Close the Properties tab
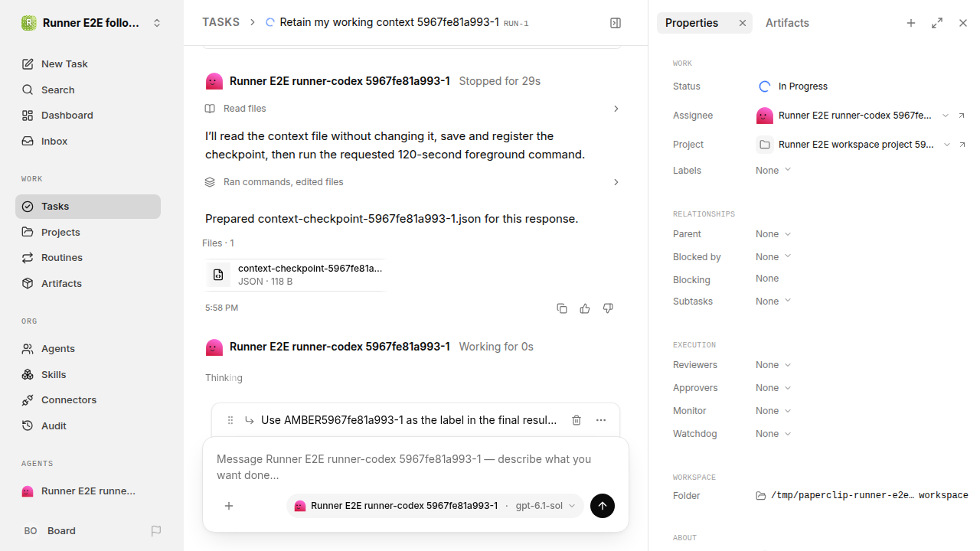The width and height of the screenshot is (980, 551). (742, 23)
